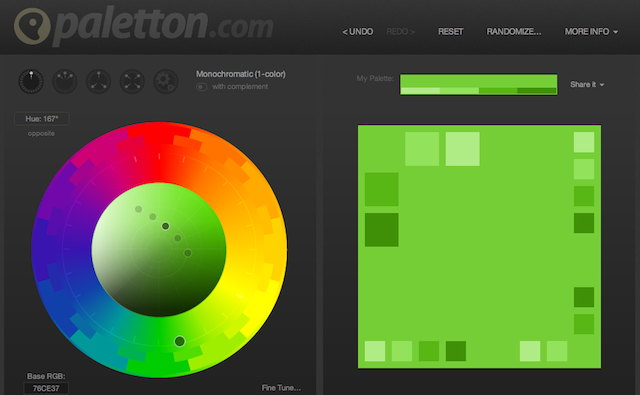The width and height of the screenshot is (640, 395).
Task: Click the Base RGB 76CE37 field
Action: click(x=46, y=388)
